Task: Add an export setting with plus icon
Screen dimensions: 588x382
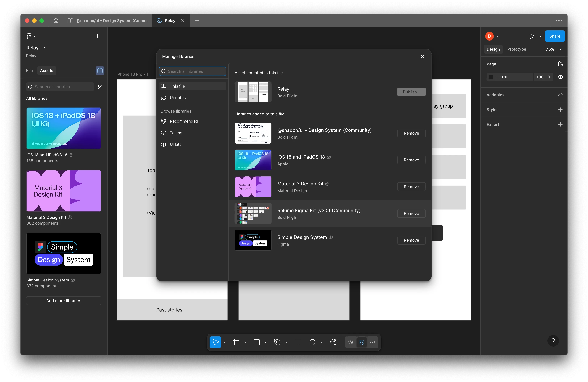Action: pos(560,125)
